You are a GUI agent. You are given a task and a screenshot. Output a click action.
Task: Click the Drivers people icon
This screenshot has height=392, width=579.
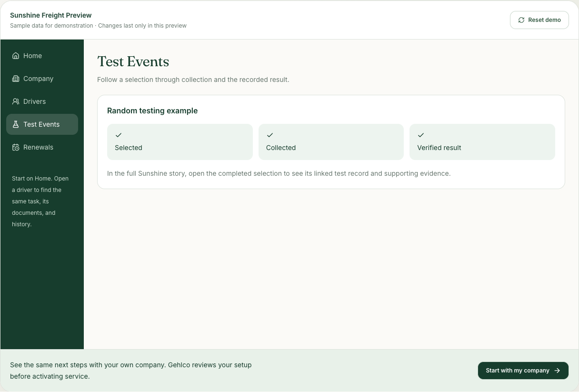pos(16,101)
